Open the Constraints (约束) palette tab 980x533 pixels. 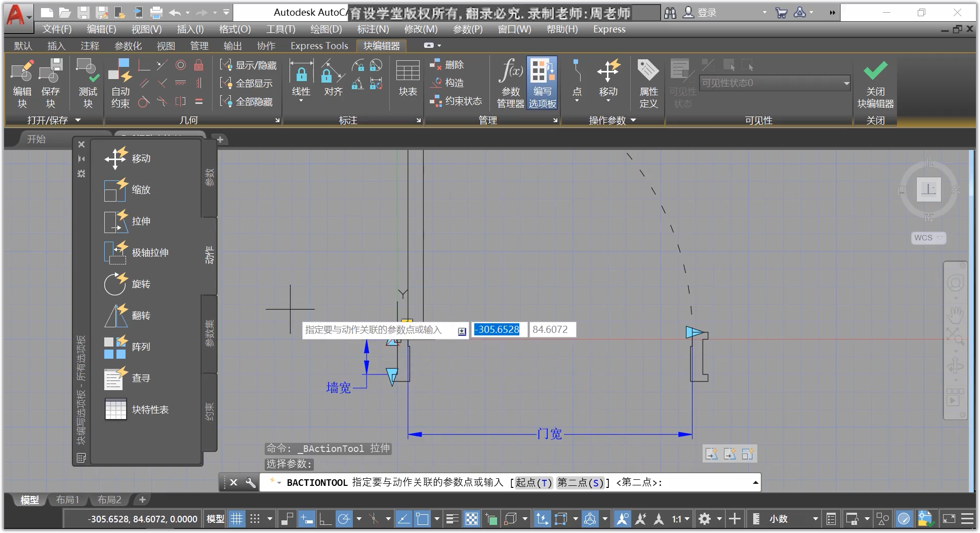coord(209,412)
